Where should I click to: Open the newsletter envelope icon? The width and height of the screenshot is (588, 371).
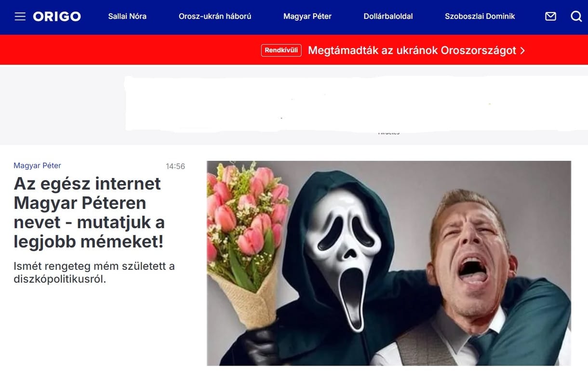(x=550, y=16)
